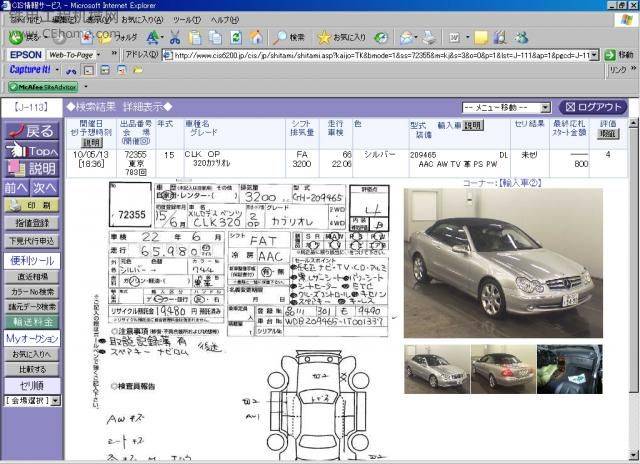Open the 編集(E) menu
The image size is (640, 464).
66,20
